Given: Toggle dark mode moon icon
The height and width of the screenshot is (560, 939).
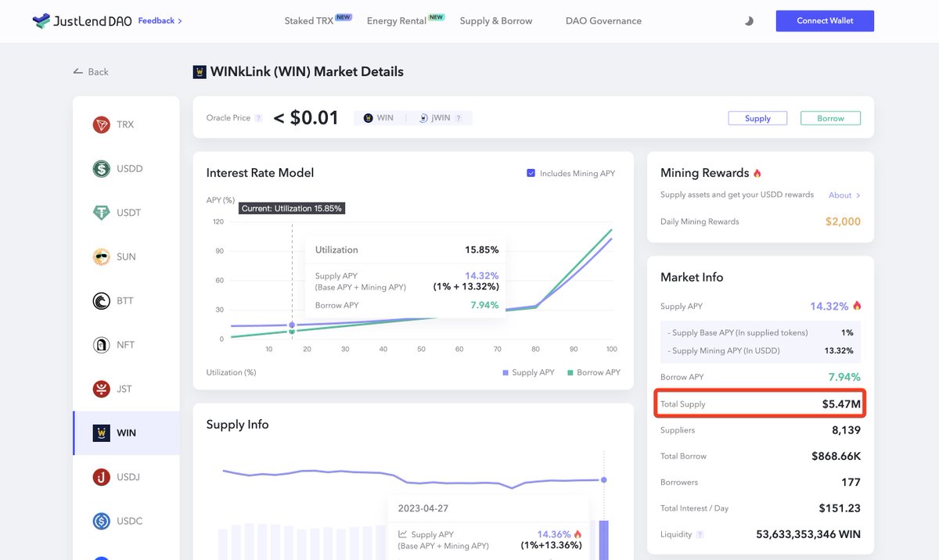Looking at the screenshot, I should (749, 21).
